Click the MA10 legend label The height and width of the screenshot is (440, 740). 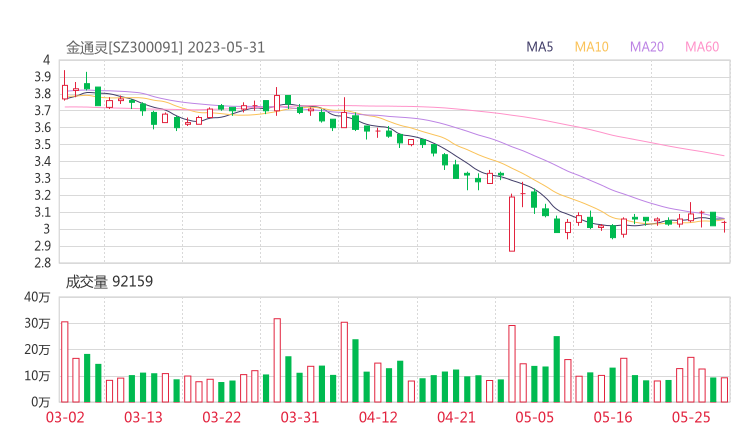[x=591, y=47]
